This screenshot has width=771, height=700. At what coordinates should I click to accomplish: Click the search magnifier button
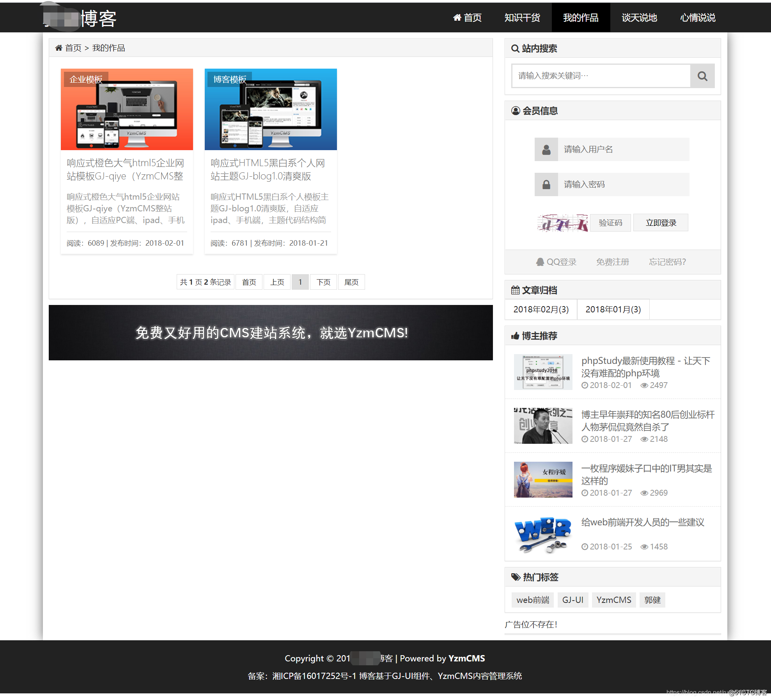point(702,76)
